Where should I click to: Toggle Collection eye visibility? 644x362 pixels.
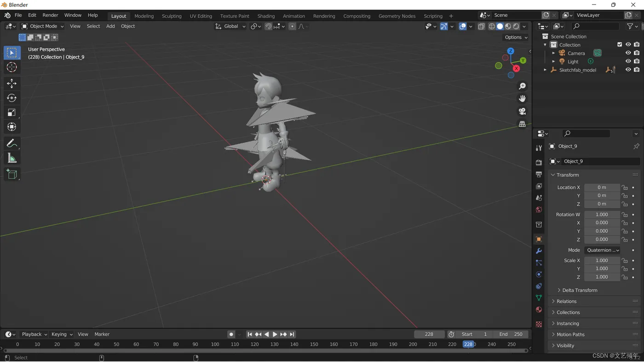coord(628,45)
